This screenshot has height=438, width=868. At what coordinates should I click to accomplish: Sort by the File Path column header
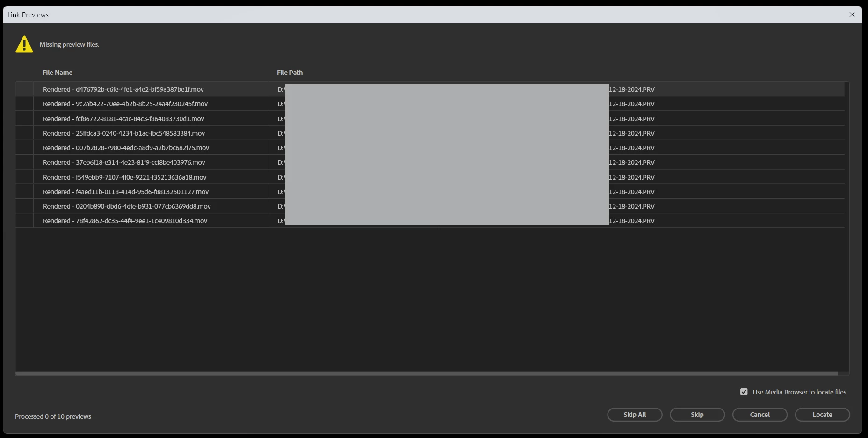tap(289, 73)
